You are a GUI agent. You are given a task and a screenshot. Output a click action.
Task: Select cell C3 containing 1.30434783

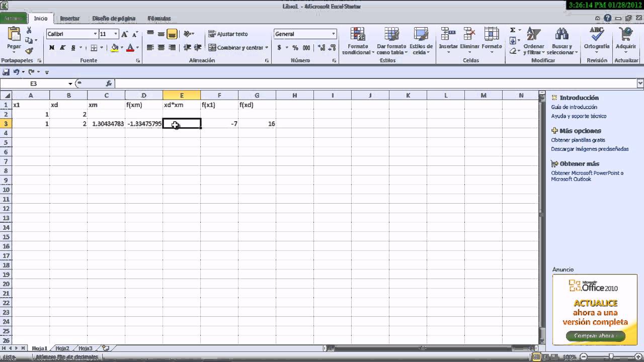[x=106, y=124]
